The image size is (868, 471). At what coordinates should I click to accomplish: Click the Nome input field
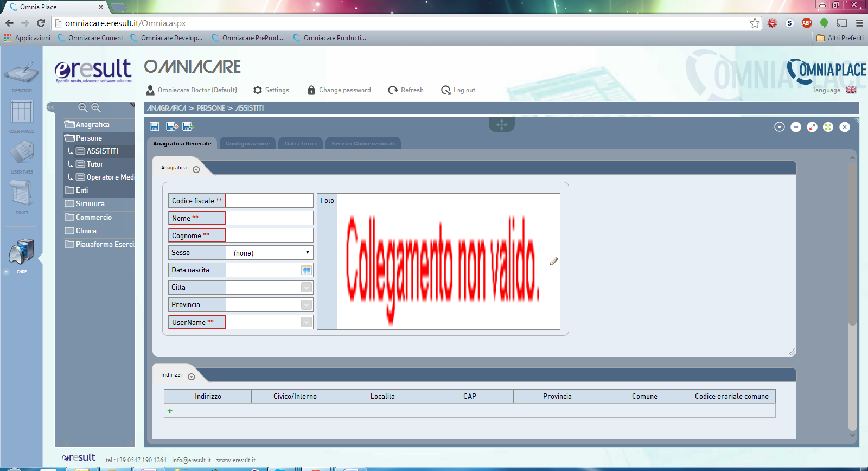270,218
